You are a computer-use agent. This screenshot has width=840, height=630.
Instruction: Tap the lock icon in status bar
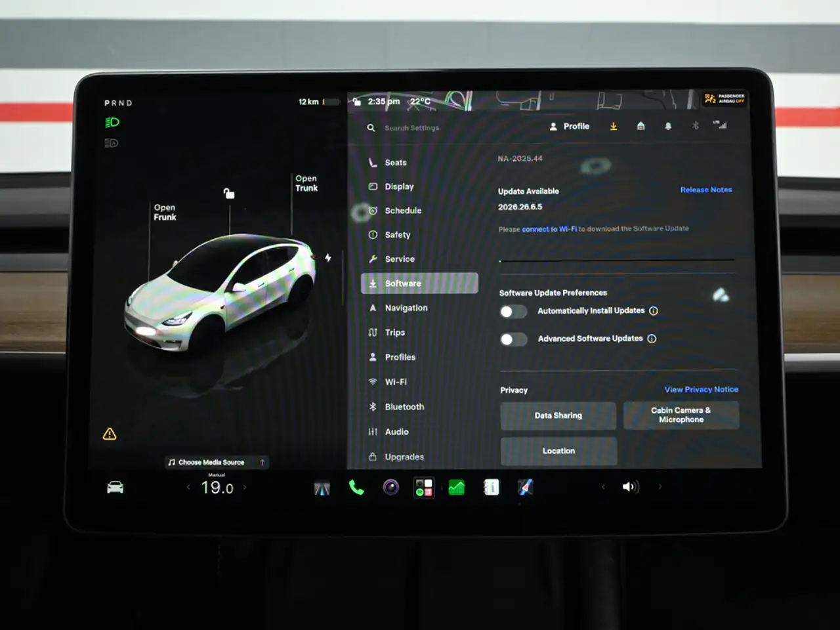[x=356, y=102]
